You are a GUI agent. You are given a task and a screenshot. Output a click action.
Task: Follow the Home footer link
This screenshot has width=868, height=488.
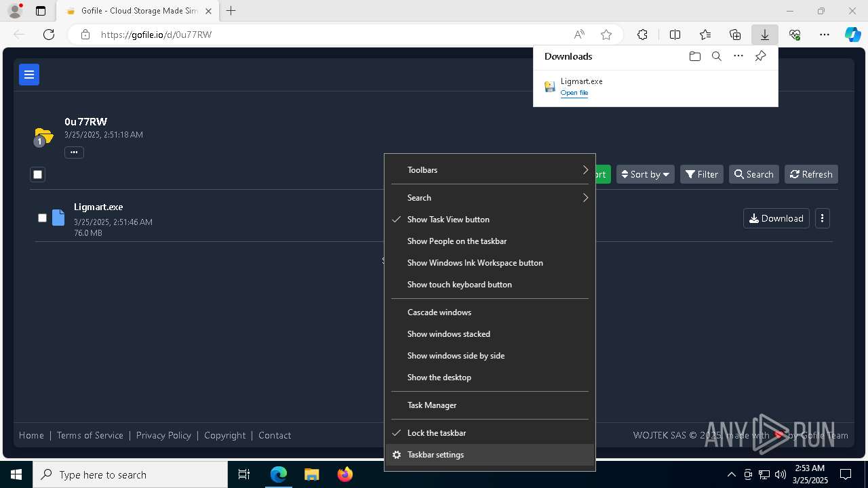point(31,435)
